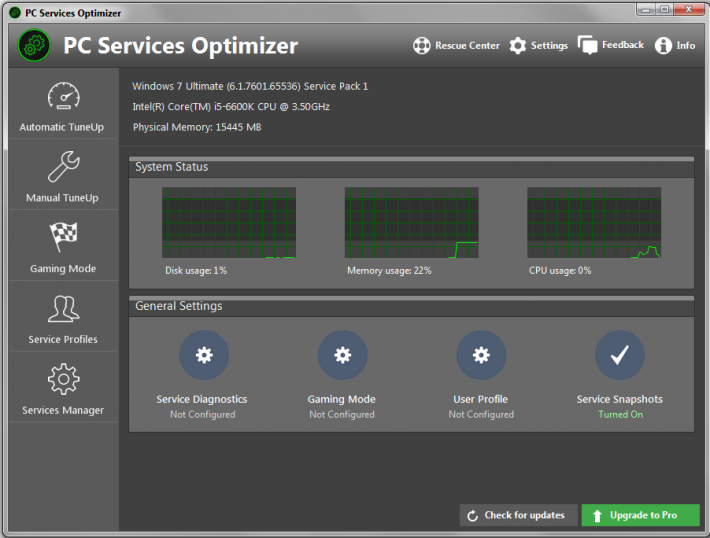This screenshot has width=710, height=538.
Task: Click the up arrow icon on Upgrade to Pro
Action: 597,516
